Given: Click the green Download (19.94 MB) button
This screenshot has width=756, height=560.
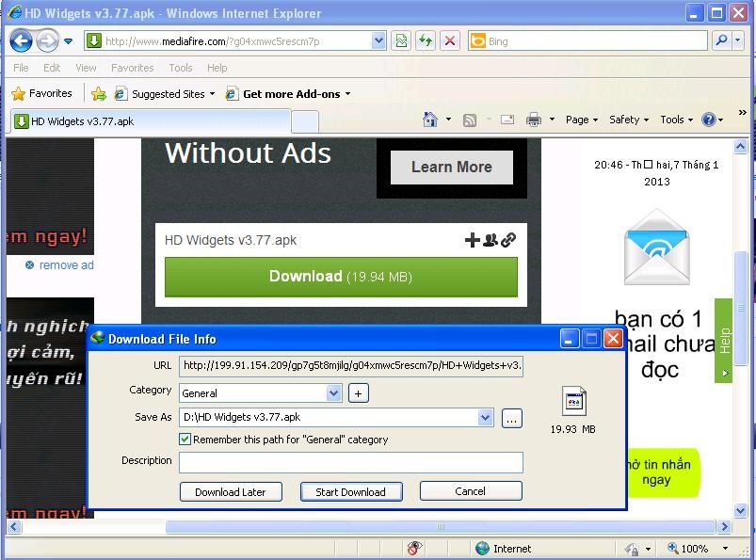Looking at the screenshot, I should pyautogui.click(x=341, y=277).
